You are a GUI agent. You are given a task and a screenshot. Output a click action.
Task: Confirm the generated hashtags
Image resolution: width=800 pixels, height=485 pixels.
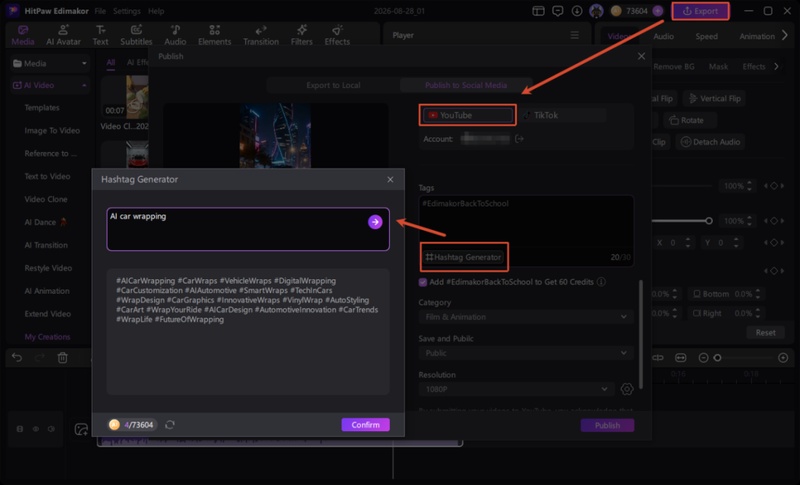tap(365, 425)
